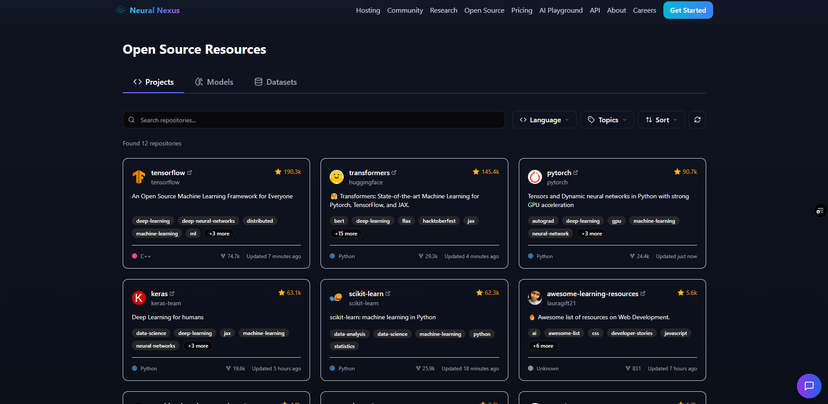Click the scikit-learn external link icon

387,293
